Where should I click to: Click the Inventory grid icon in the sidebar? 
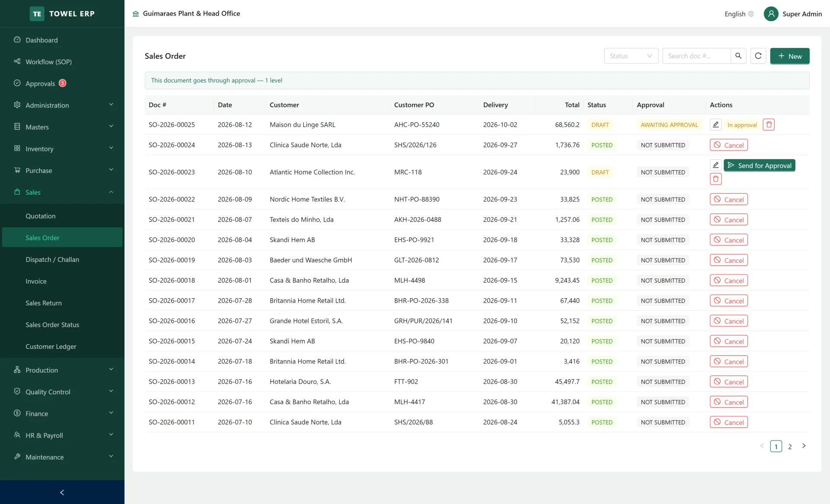(x=17, y=148)
